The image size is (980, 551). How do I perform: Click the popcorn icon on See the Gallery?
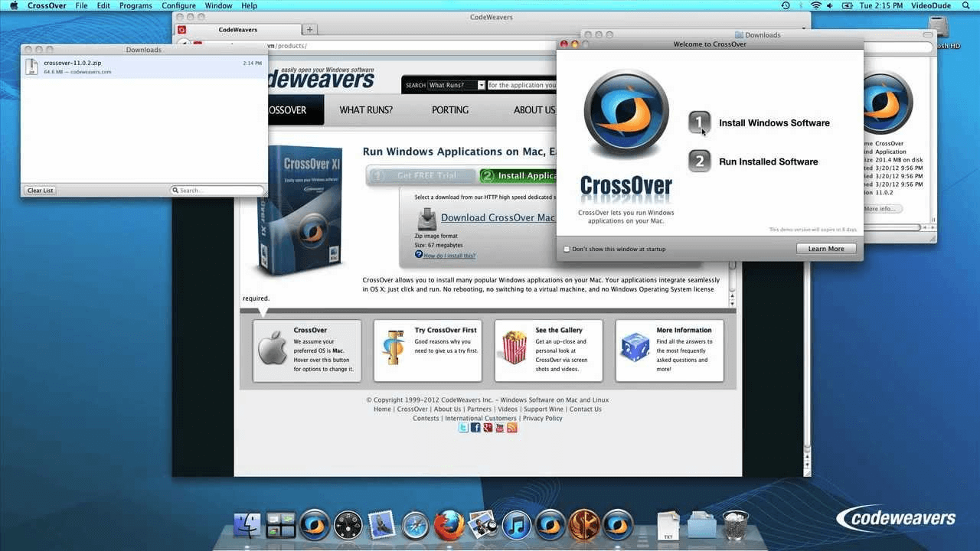pyautogui.click(x=514, y=347)
